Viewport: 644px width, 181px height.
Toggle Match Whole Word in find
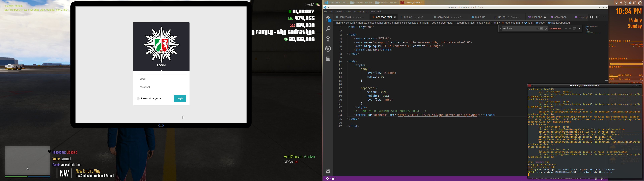[x=542, y=28]
